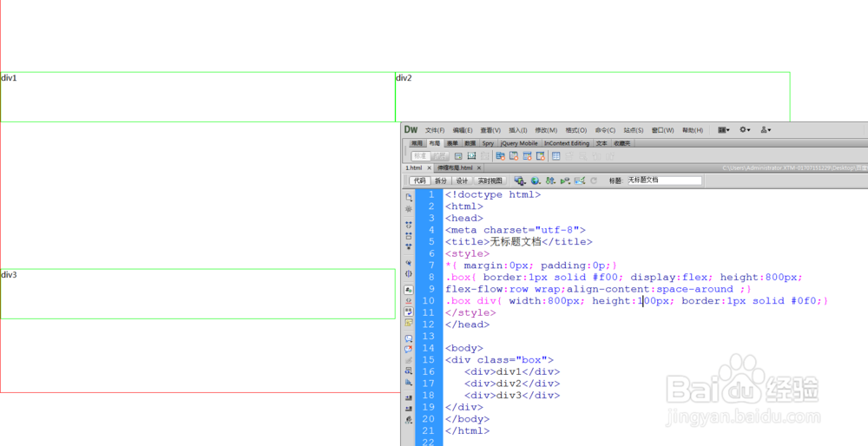Click the Insert Div Tag icon

(457, 156)
